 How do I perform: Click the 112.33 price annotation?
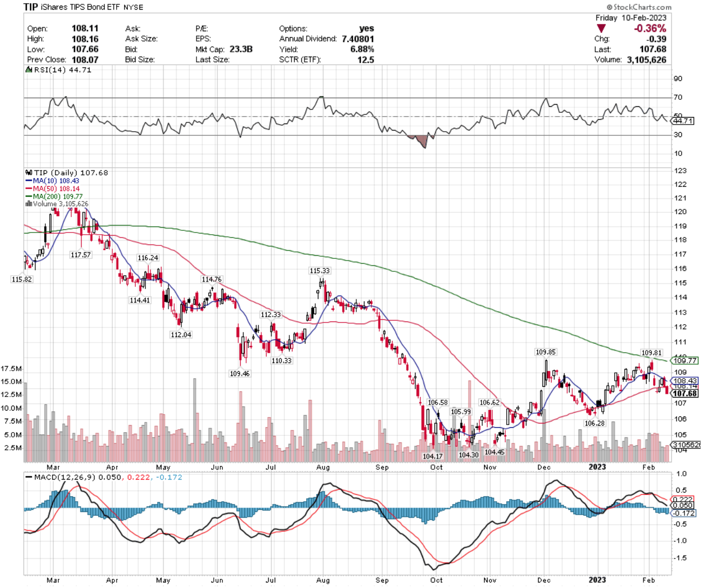(x=270, y=314)
